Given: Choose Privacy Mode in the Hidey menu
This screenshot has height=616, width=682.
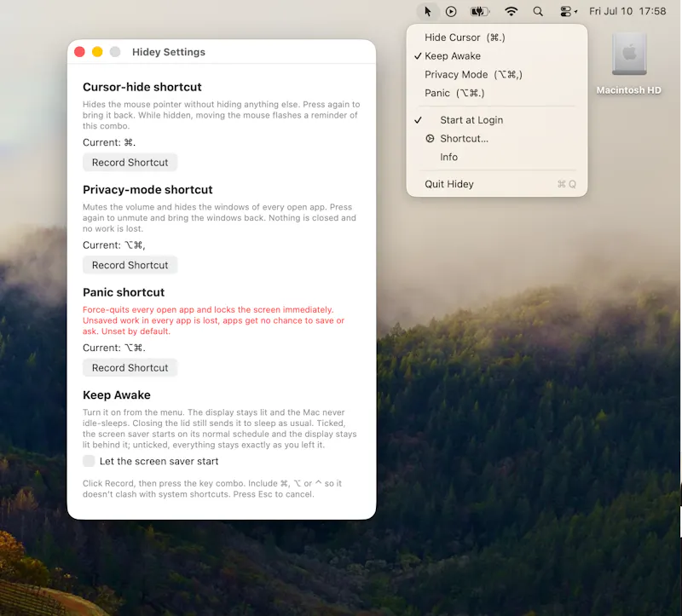Looking at the screenshot, I should [497, 75].
